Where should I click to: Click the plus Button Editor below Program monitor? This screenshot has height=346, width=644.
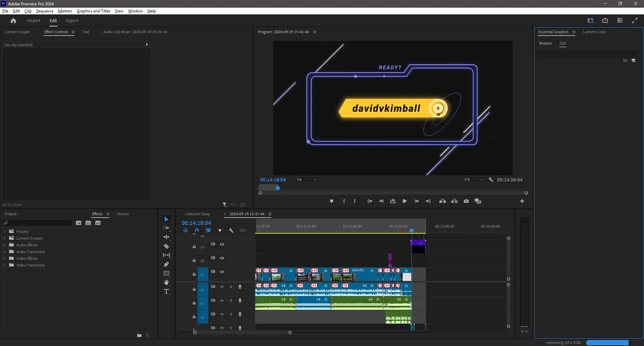(522, 201)
